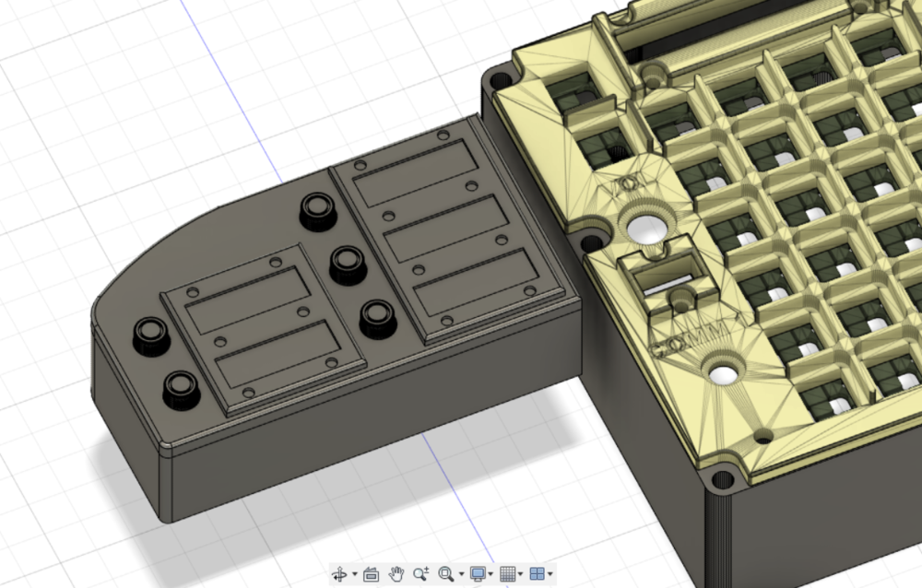Open the Orbit type dropdown arrow
Viewport: 922px width, 588px height.
tap(355, 574)
